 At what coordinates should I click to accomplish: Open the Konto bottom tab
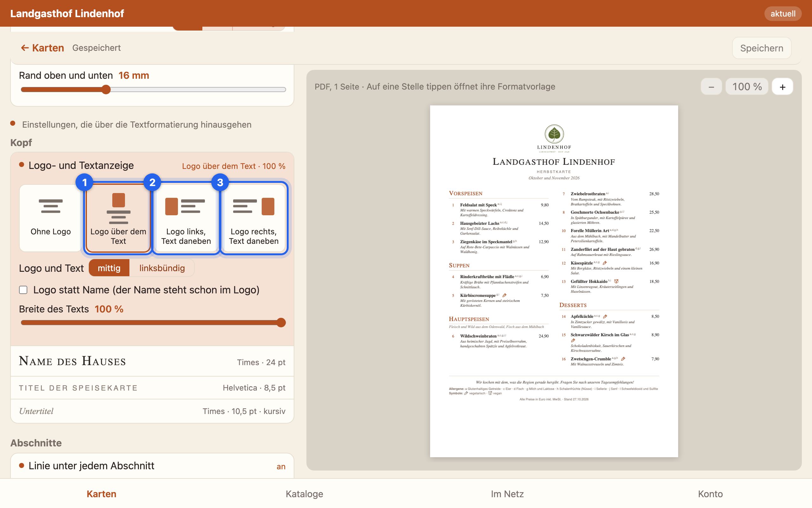click(710, 494)
